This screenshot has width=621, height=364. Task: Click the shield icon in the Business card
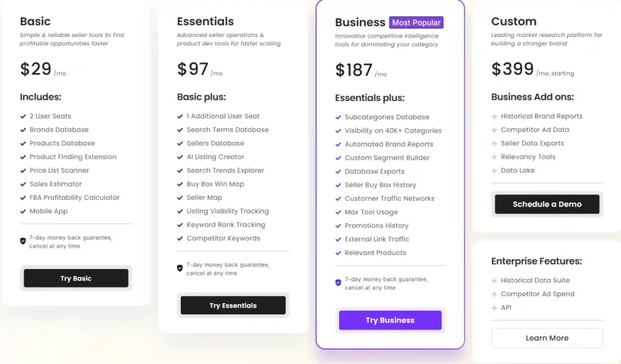(338, 283)
